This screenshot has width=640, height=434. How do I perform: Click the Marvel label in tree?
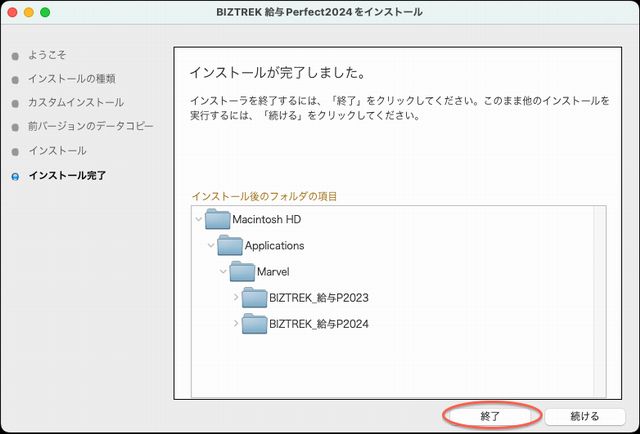273,272
